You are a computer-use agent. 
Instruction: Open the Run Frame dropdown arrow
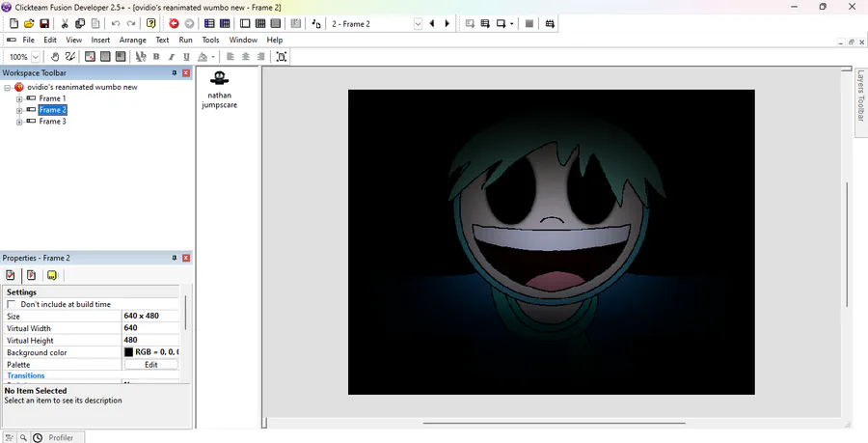pos(511,24)
